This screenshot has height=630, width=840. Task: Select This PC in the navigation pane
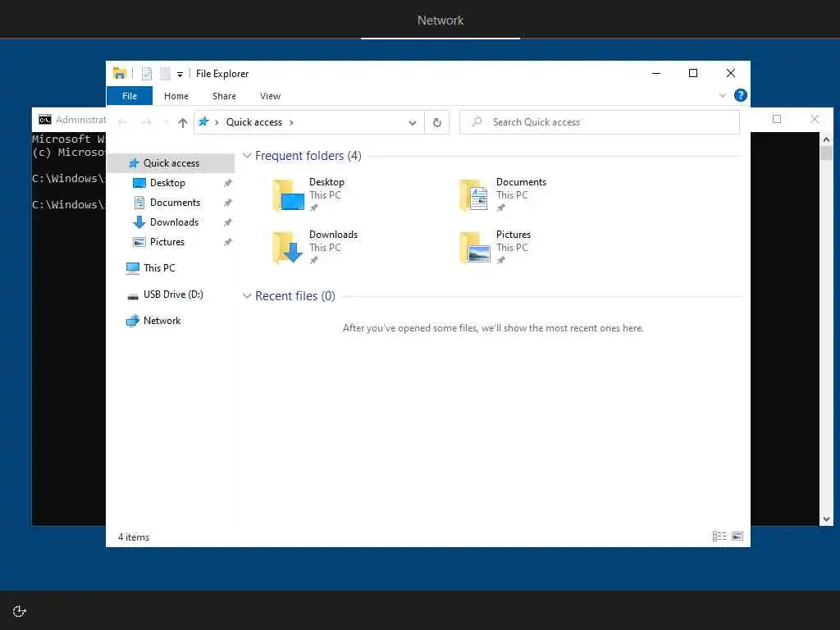[159, 268]
